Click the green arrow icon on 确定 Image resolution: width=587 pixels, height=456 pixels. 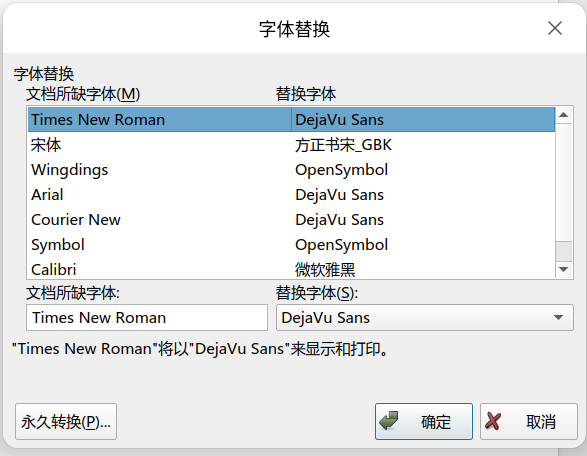(x=389, y=421)
